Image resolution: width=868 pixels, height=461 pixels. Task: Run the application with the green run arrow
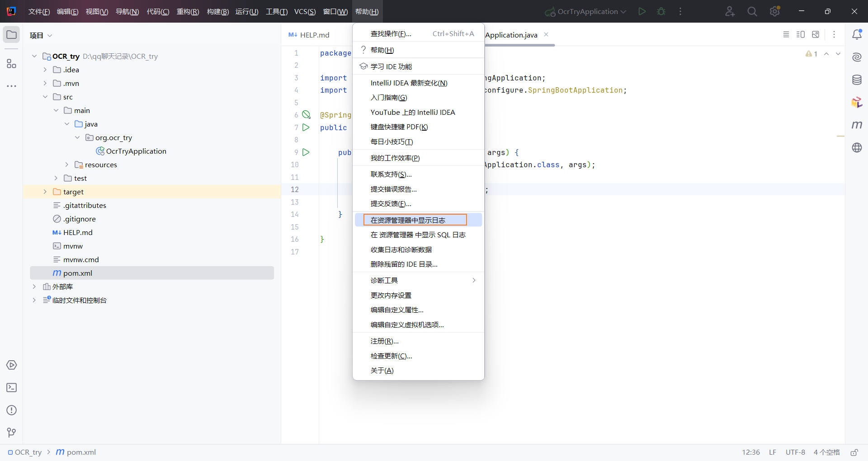click(642, 11)
